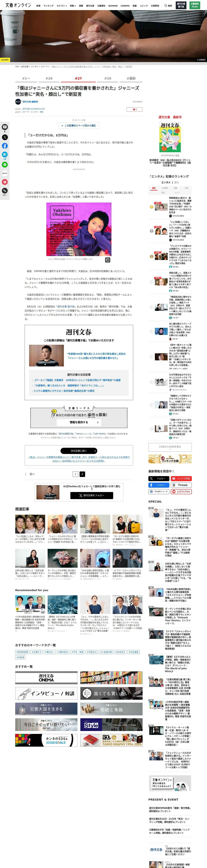Open 【アーカイブ動画】文春事件 link

pos(77,380)
